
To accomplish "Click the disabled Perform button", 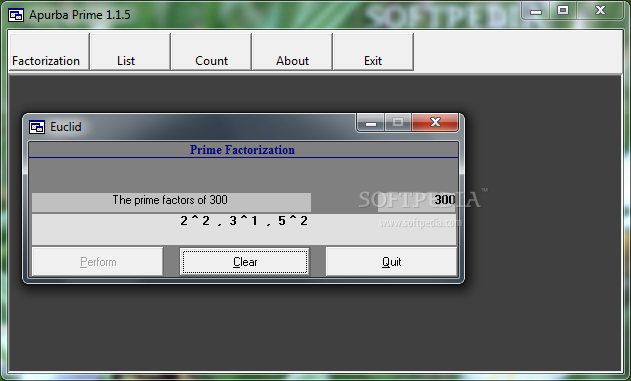I will 97,262.
